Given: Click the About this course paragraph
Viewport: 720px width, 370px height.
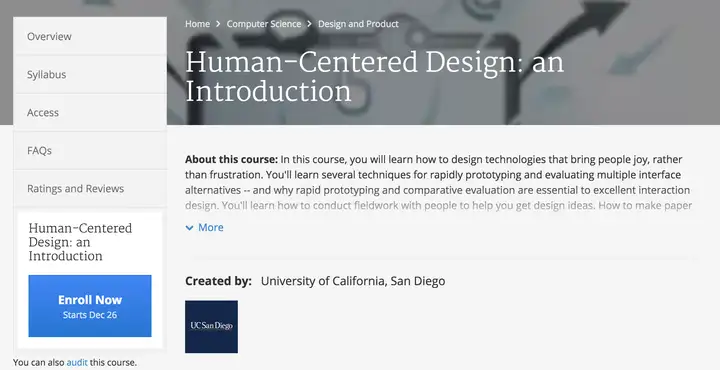Looking at the screenshot, I should coord(439,182).
